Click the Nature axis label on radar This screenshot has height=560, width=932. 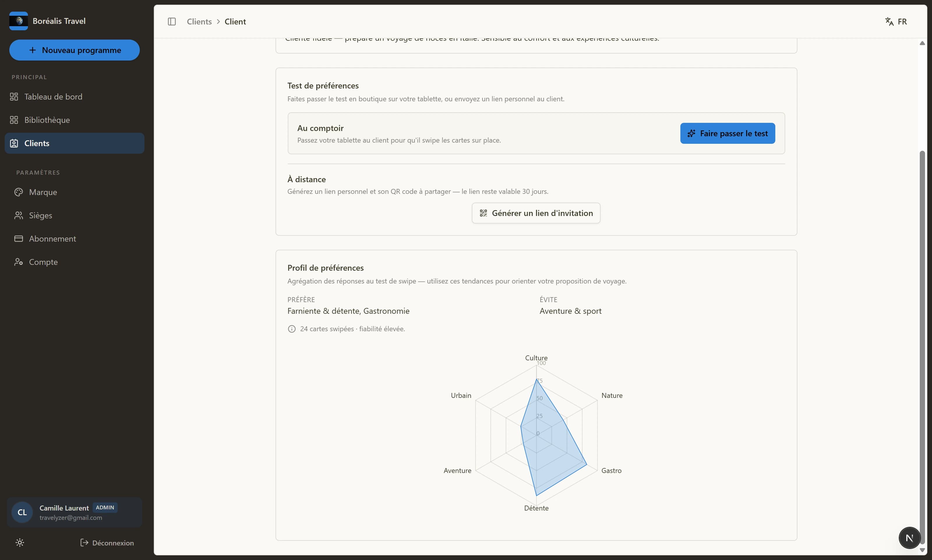tap(612, 396)
